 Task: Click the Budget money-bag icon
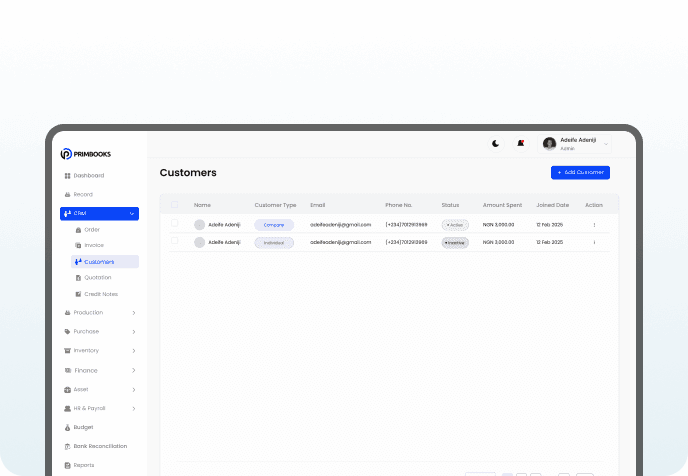[68, 427]
